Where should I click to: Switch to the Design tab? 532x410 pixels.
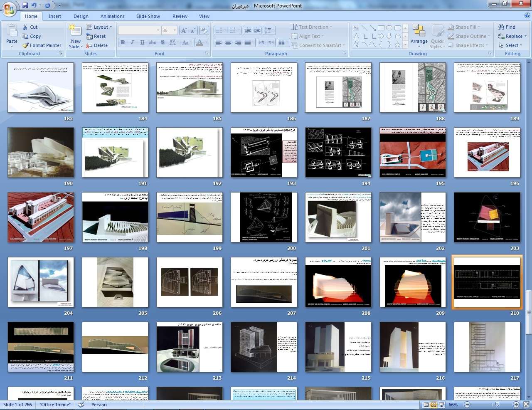(81, 16)
